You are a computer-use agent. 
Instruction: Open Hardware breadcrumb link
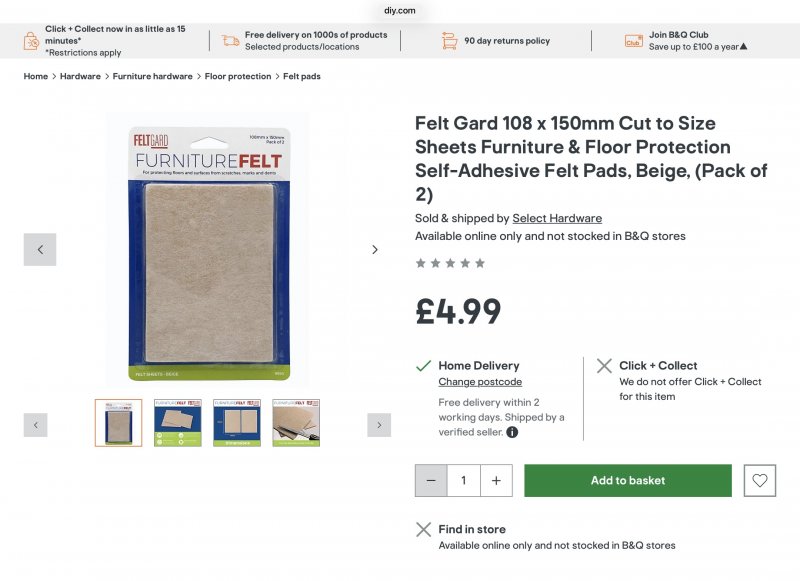(x=80, y=77)
